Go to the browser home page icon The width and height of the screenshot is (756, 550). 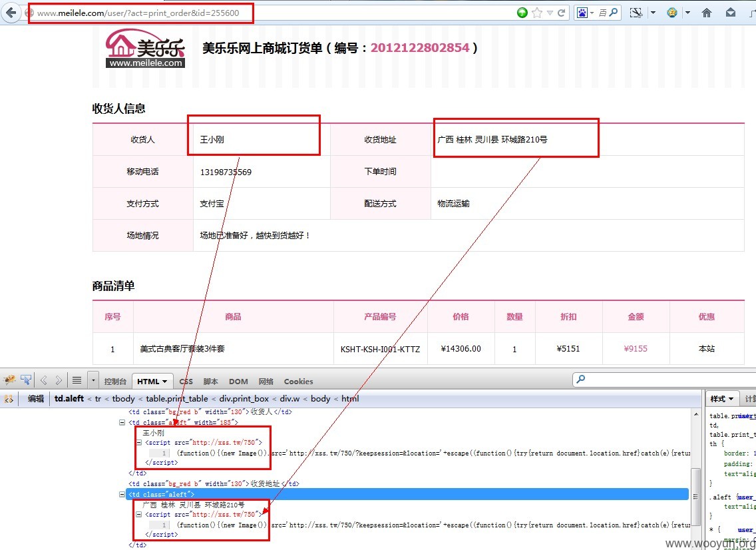[x=707, y=13]
